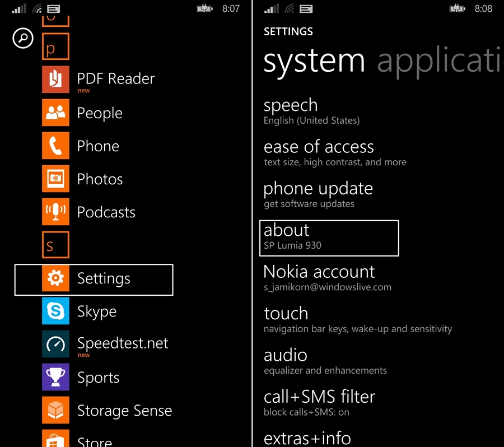This screenshot has width=504, height=447.
Task: Select the 'Storage Sense' app name
Action: click(x=125, y=411)
